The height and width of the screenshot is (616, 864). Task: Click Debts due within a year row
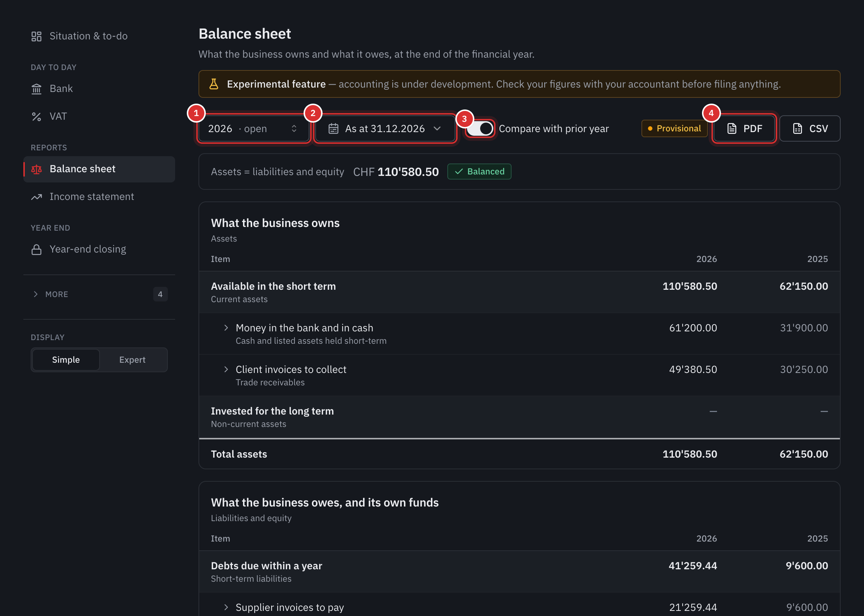[x=519, y=571]
